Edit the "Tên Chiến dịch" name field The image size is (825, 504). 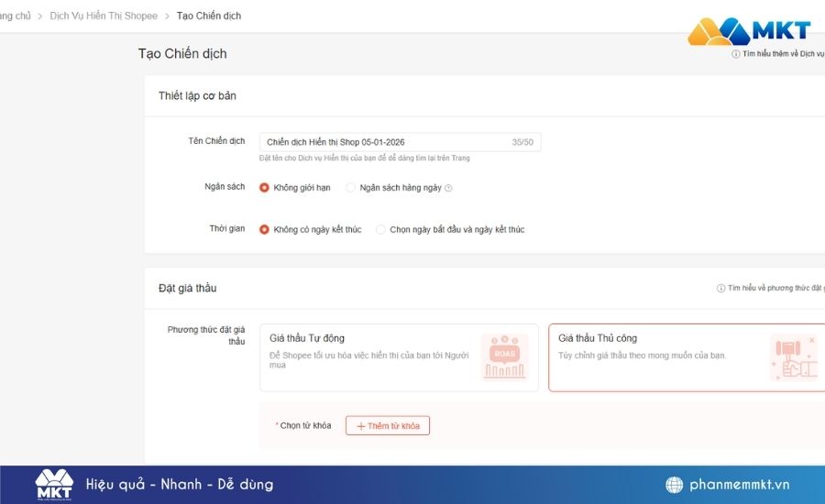(x=400, y=142)
